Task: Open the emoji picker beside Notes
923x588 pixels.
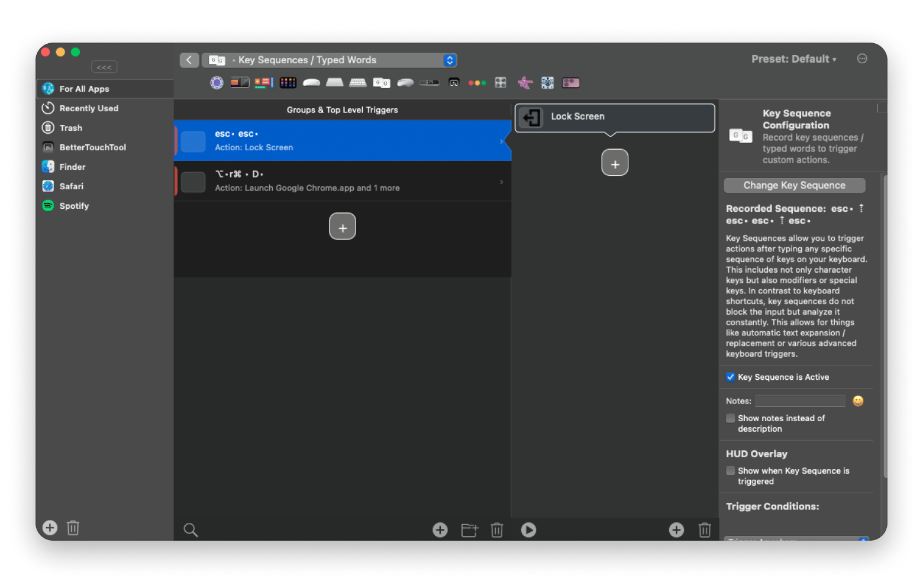Action: pos(858,401)
